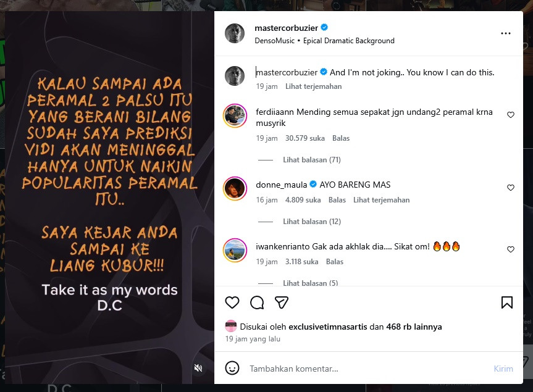Screen dimensions: 533x392
Task: Expand Lihat balasan (71) replies
Action: coord(312,160)
